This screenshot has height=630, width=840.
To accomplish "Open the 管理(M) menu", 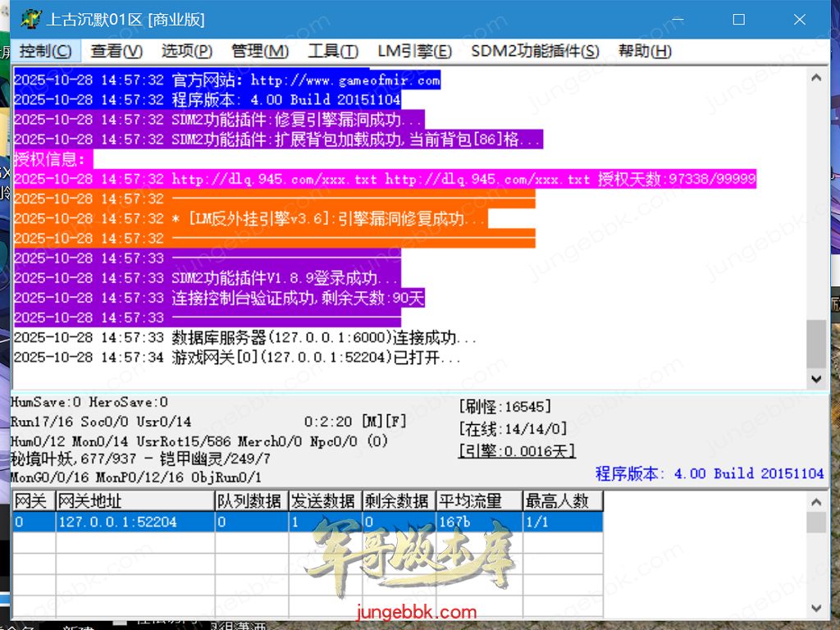I will (259, 51).
